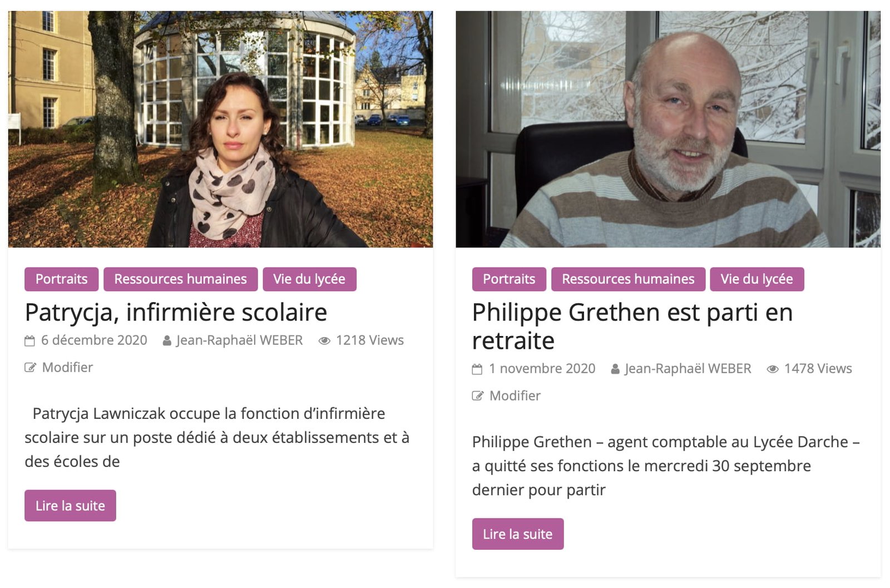Open Ressources humaines tag on Patrycja article
The width and height of the screenshot is (890, 588).
point(180,279)
